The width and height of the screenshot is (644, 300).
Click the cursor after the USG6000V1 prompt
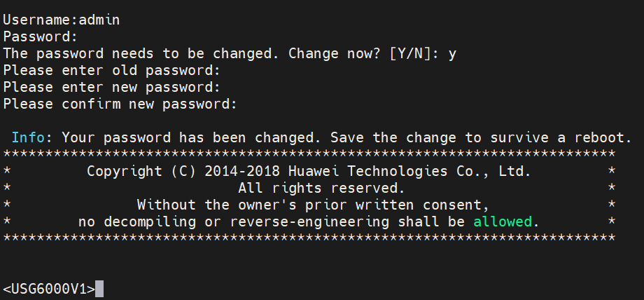pos(99,289)
